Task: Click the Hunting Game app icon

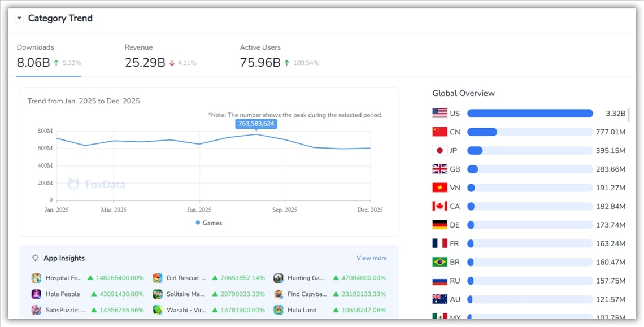Action: pos(278,278)
